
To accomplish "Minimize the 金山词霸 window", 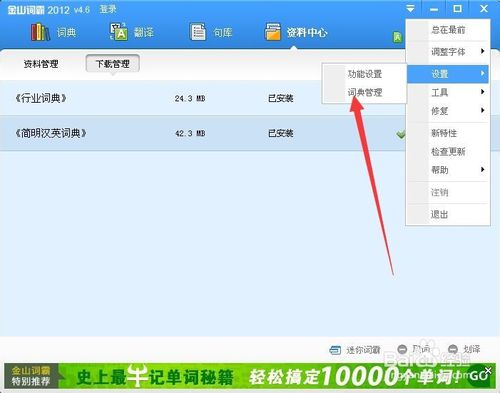I will click(x=434, y=9).
